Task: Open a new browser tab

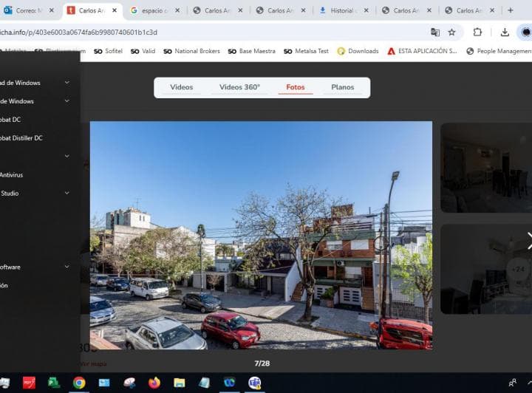Action: [510, 10]
